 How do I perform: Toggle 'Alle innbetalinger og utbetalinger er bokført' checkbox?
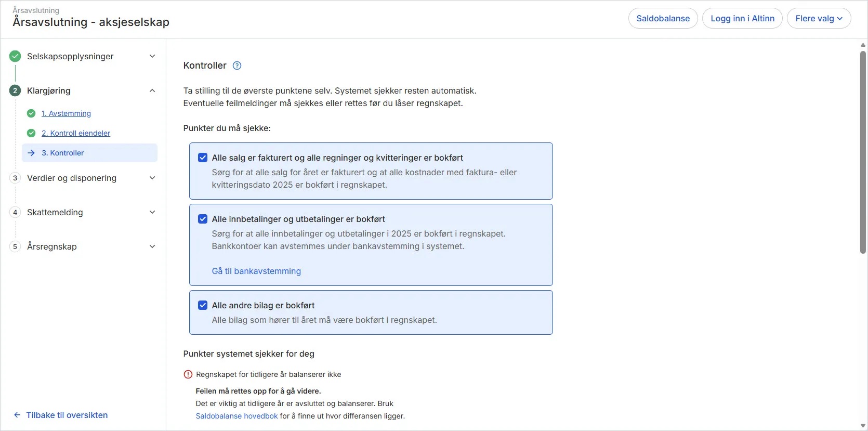(203, 219)
